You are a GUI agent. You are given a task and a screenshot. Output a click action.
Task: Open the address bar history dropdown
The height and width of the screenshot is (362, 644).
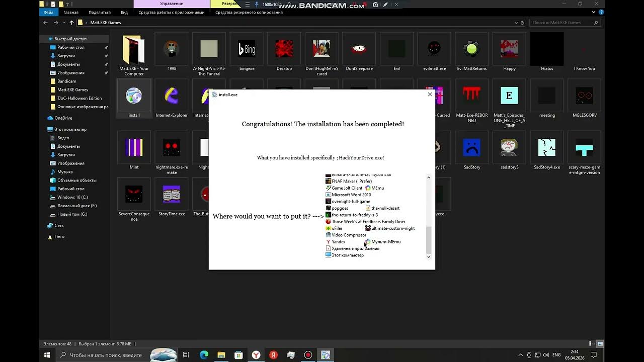click(x=516, y=23)
